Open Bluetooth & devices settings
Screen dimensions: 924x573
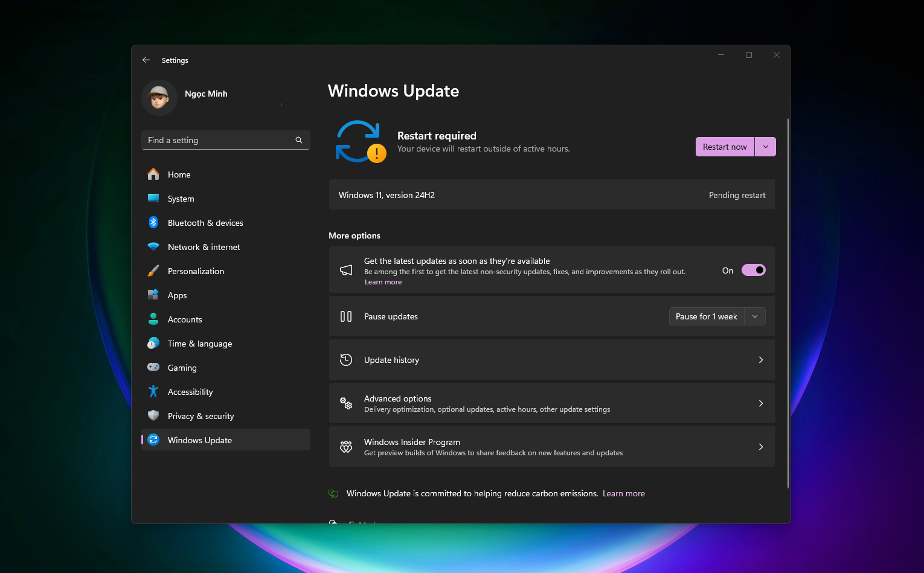click(x=225, y=222)
